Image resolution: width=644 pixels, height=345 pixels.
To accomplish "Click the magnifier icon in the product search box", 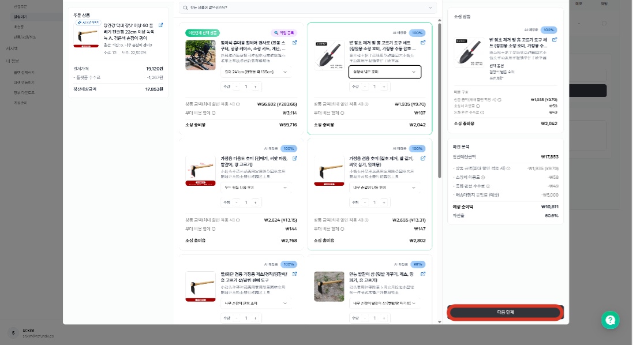I will click(x=186, y=8).
